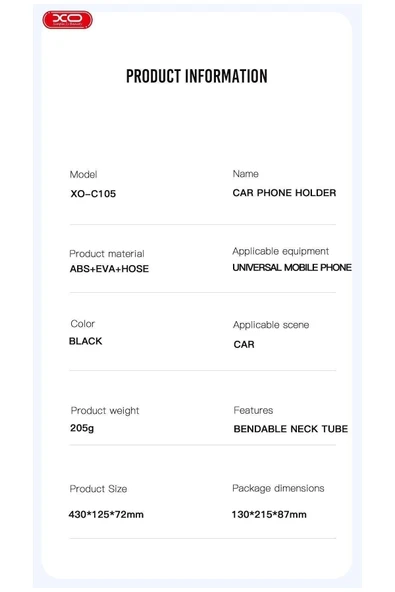Viewport: 395px width, 592px height.
Task: Click the 130*215*87mm package dimensions value
Action: point(269,515)
